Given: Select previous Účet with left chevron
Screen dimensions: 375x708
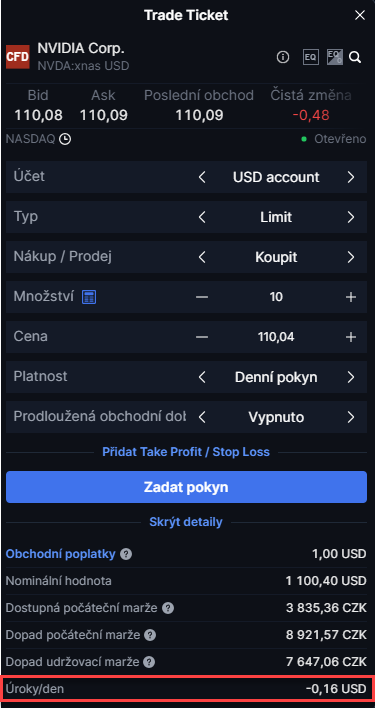Looking at the screenshot, I should click(202, 177).
